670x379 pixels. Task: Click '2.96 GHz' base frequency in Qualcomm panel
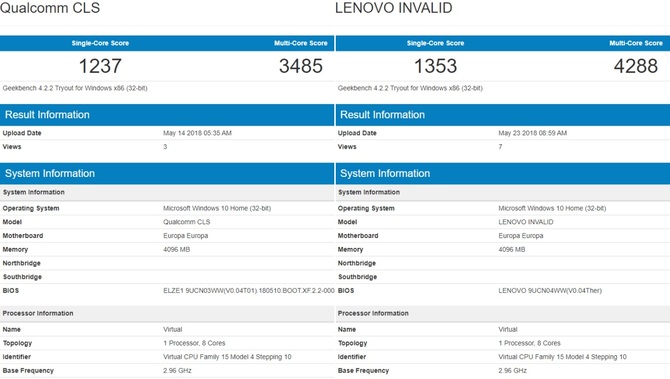pos(177,370)
